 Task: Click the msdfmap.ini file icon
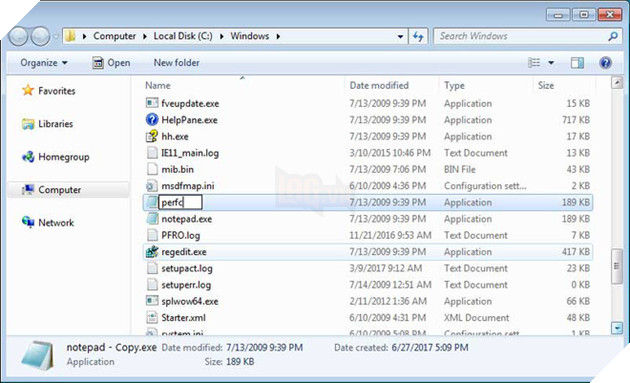(152, 186)
